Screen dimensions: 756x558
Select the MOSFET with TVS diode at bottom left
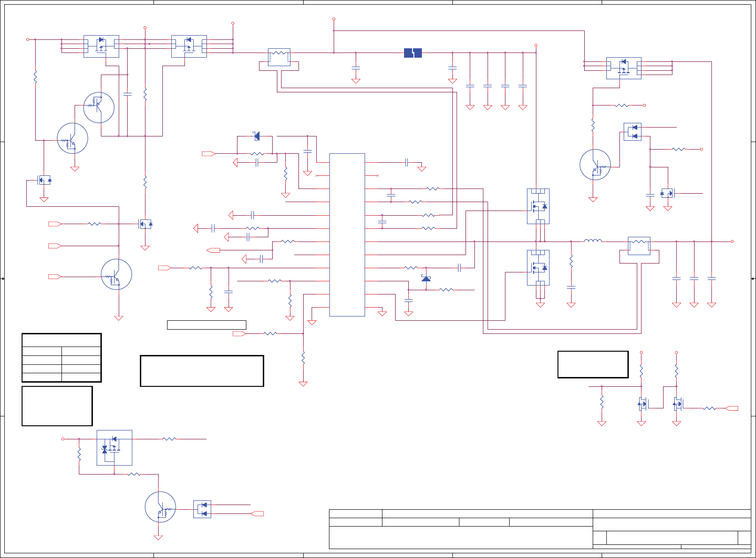click(114, 447)
